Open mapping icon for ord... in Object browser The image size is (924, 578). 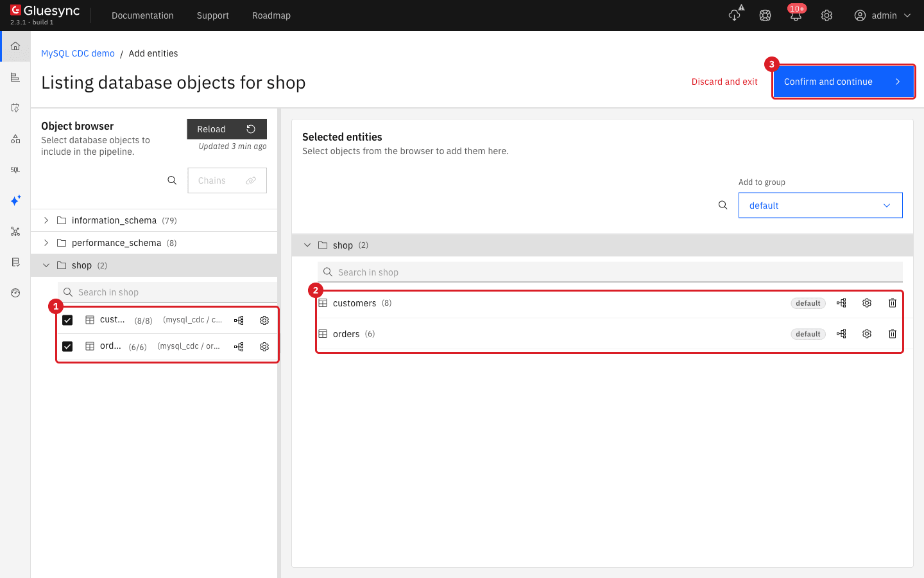(239, 347)
